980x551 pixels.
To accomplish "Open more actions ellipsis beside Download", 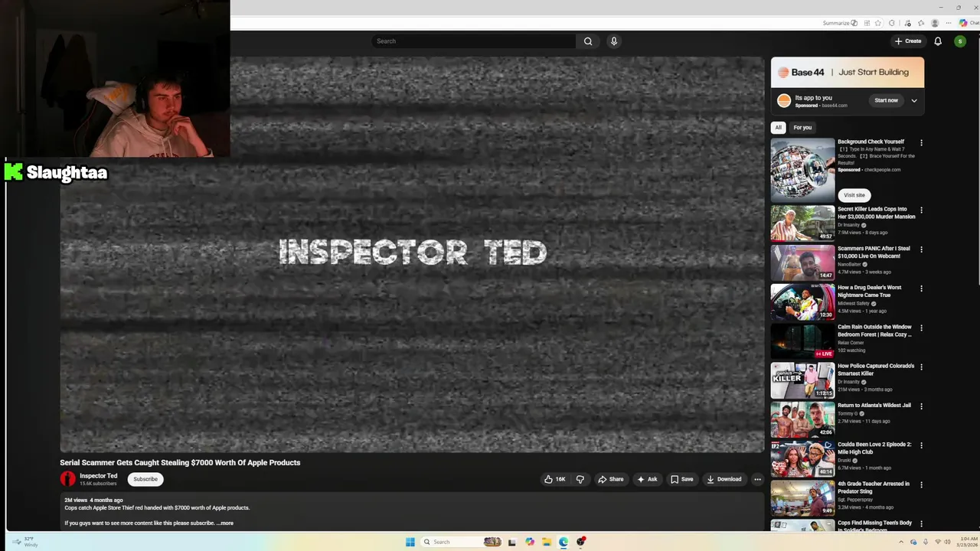I will point(757,479).
